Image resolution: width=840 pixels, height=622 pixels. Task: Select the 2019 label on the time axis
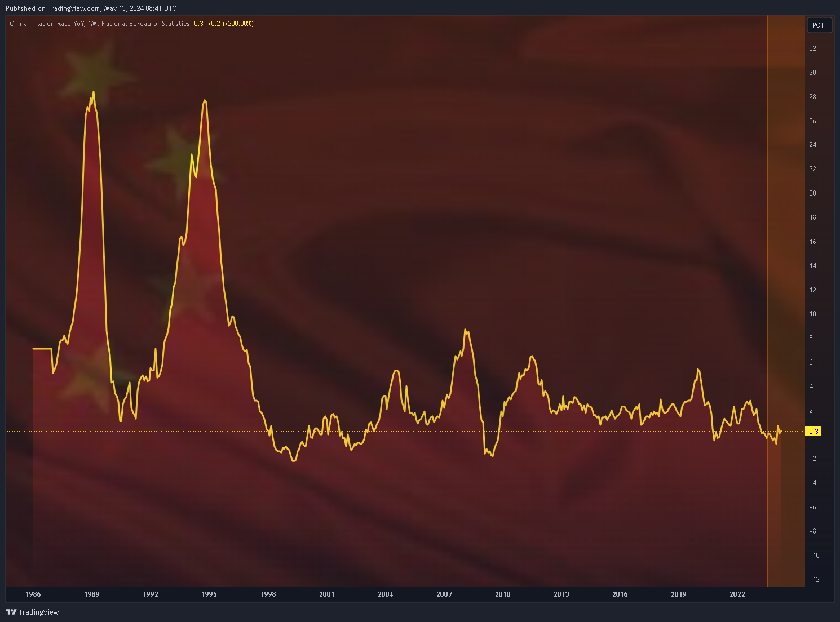pyautogui.click(x=679, y=594)
